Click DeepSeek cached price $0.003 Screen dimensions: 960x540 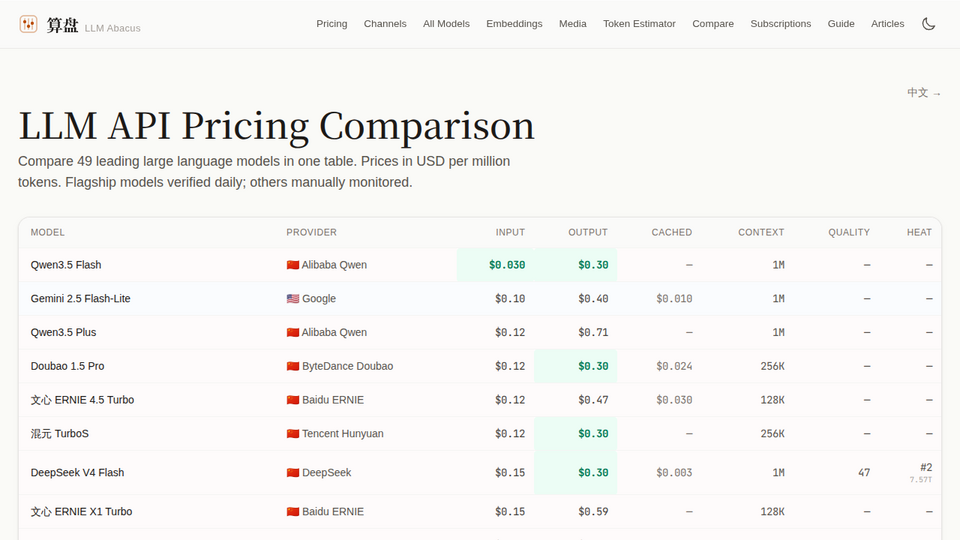674,473
